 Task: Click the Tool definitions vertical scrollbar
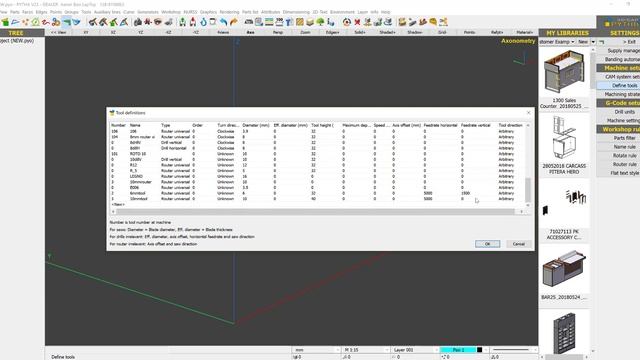tap(528, 189)
